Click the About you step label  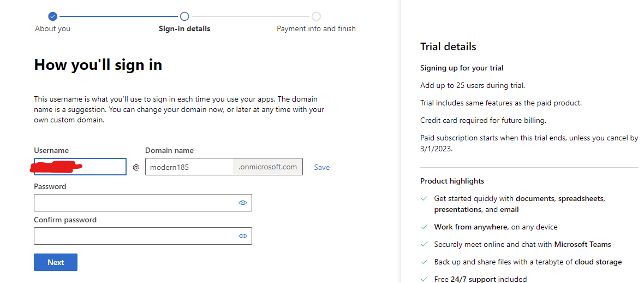[x=52, y=29]
